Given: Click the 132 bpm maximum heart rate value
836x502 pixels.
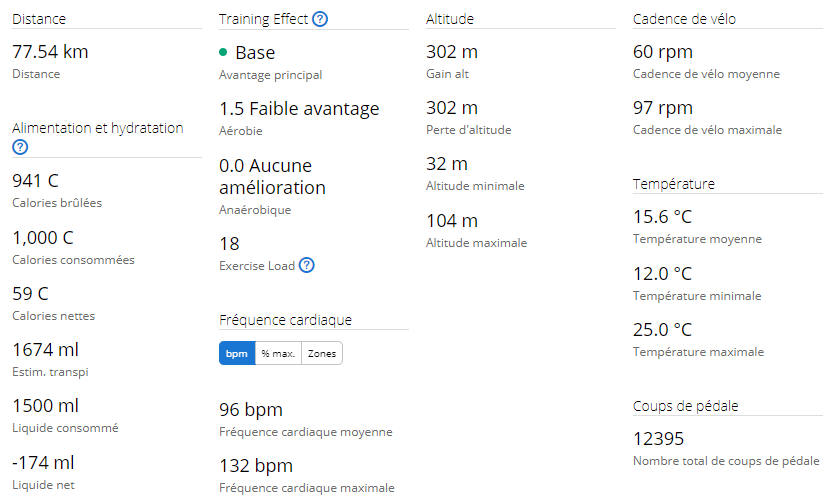Looking at the screenshot, I should point(256,466).
